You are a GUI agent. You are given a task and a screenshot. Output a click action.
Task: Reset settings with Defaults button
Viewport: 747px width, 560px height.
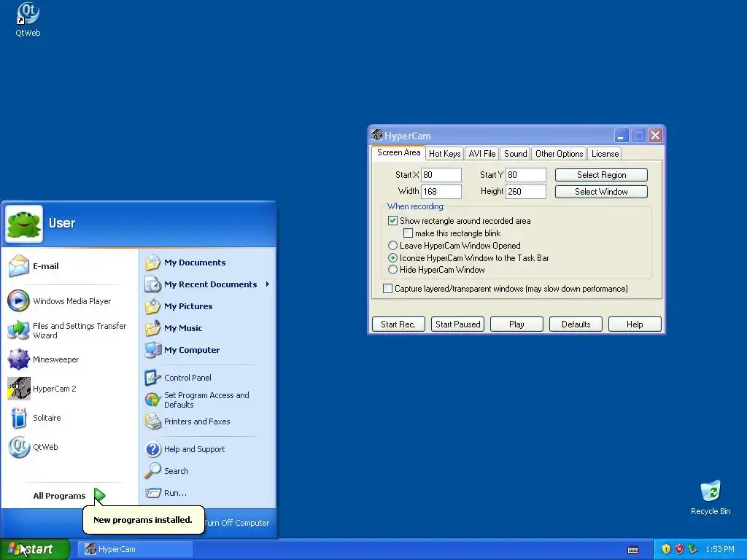pos(576,324)
